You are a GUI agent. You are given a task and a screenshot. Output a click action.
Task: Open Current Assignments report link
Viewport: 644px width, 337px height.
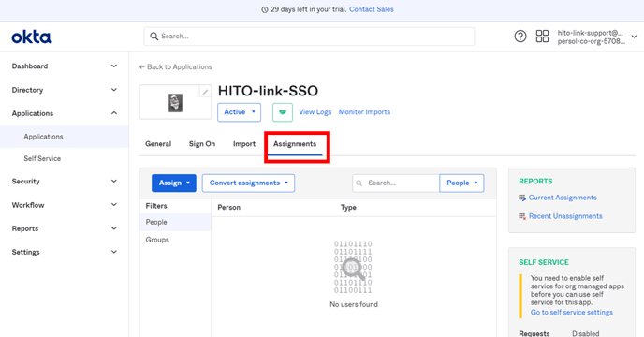[x=563, y=198]
